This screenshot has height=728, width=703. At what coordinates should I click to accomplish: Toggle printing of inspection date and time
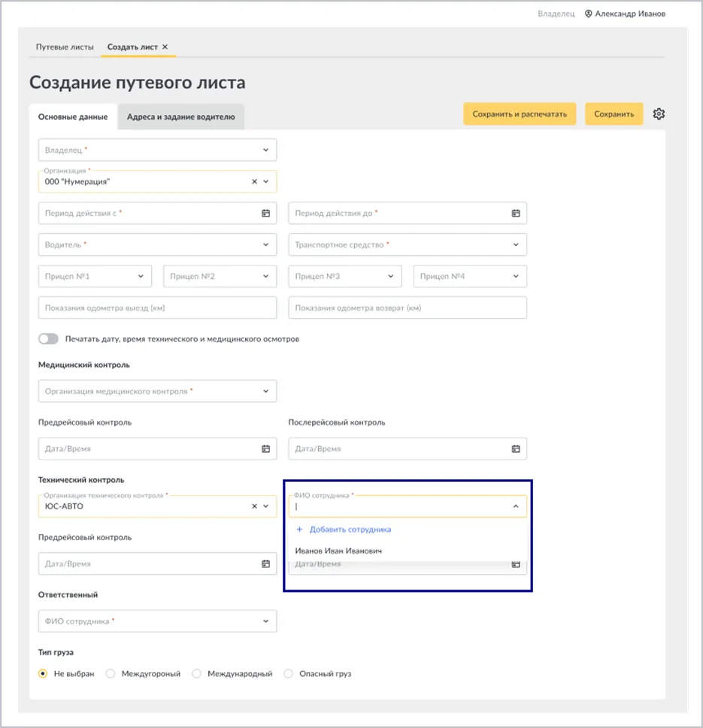pyautogui.click(x=48, y=339)
